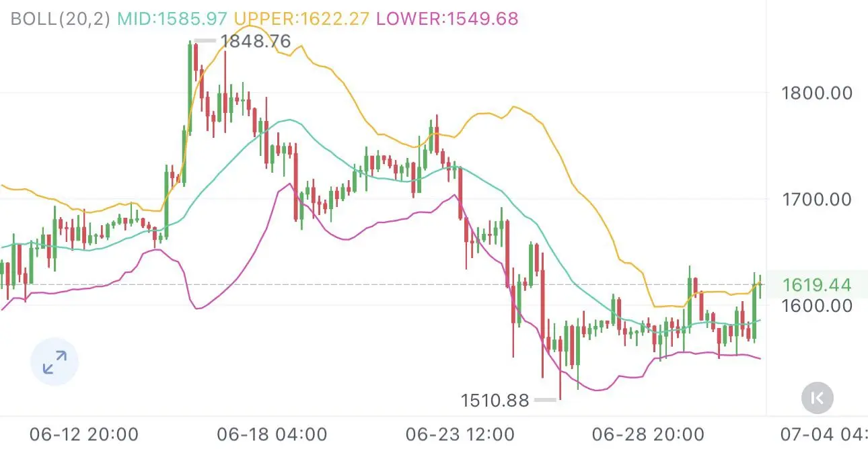The image size is (868, 449).
Task: Tap the fullscreen expand arrows icon
Action: (x=55, y=362)
